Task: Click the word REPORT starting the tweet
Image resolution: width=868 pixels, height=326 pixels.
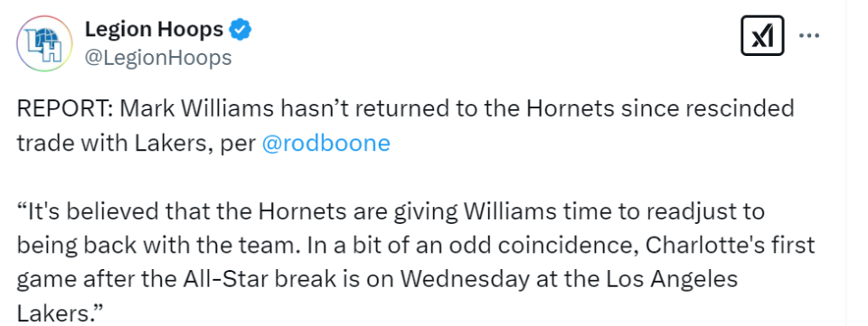Action: [63, 109]
